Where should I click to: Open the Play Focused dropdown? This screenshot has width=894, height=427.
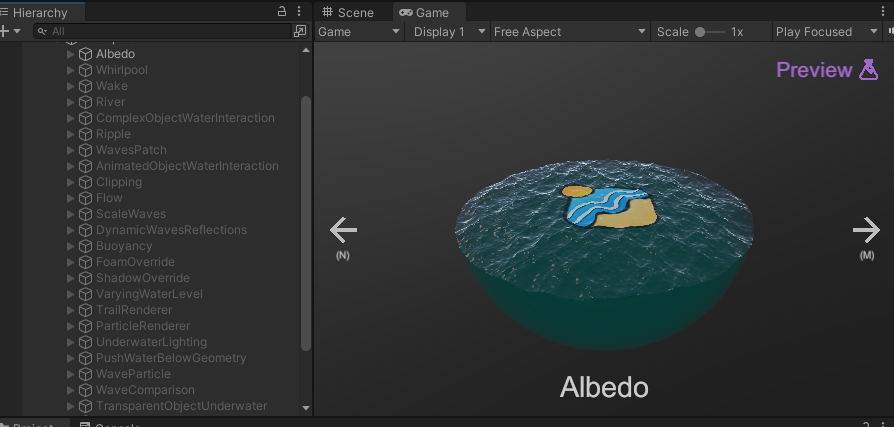point(827,32)
